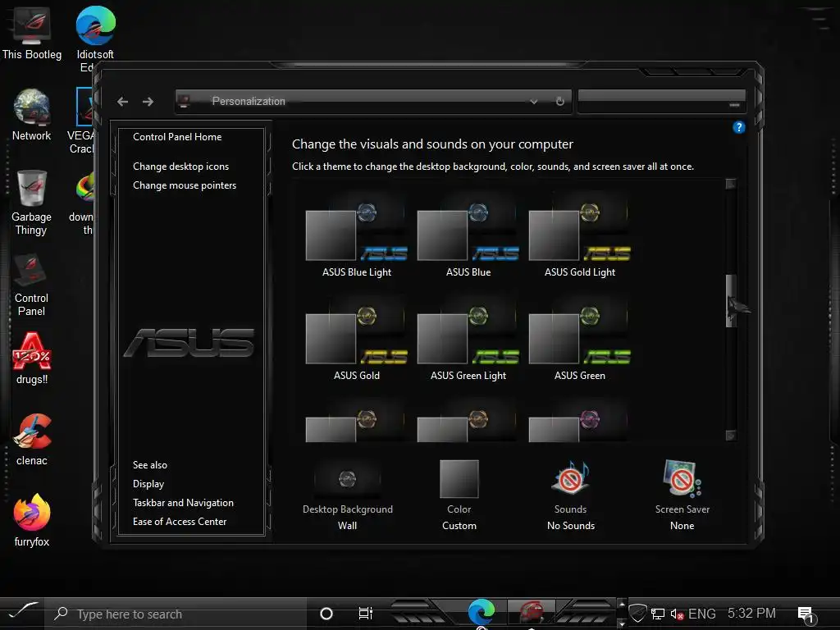Click the network tray icon
This screenshot has height=630, width=840.
[x=658, y=614]
